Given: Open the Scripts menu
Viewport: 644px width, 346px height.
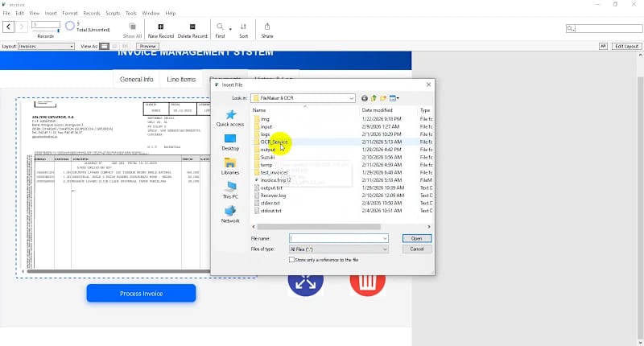Looking at the screenshot, I should (113, 13).
